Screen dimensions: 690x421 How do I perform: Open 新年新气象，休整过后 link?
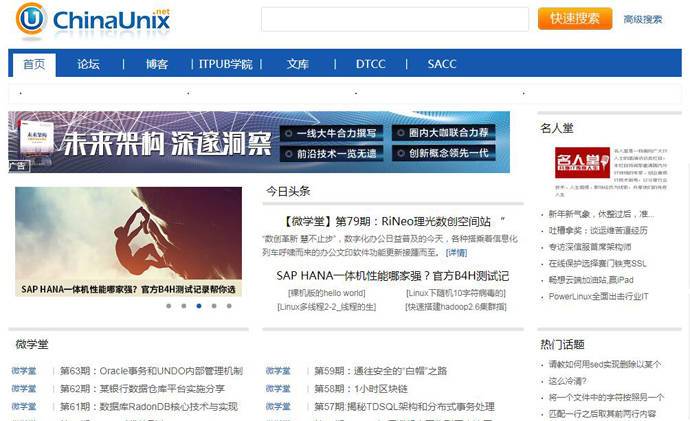click(601, 214)
